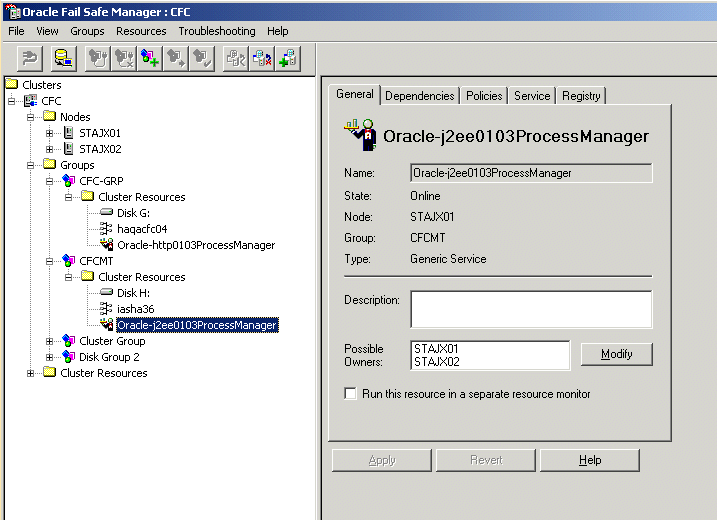Click into the Description text box
This screenshot has width=717, height=520.
coord(531,309)
